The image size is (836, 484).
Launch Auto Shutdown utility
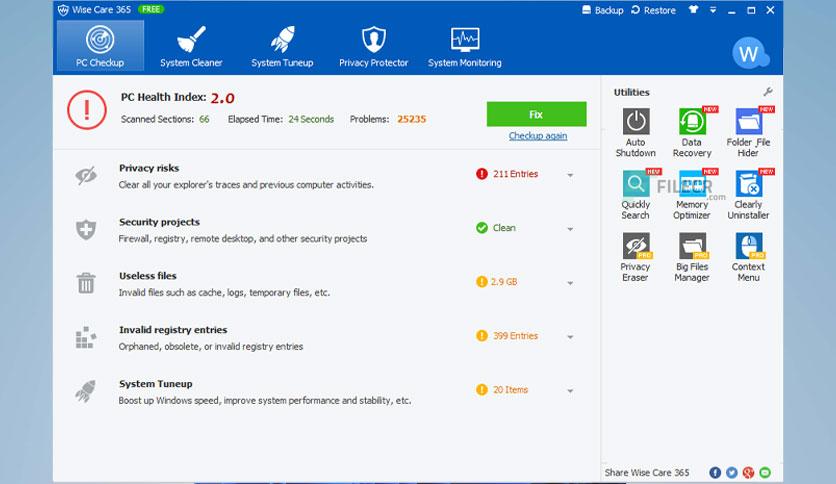tap(636, 132)
